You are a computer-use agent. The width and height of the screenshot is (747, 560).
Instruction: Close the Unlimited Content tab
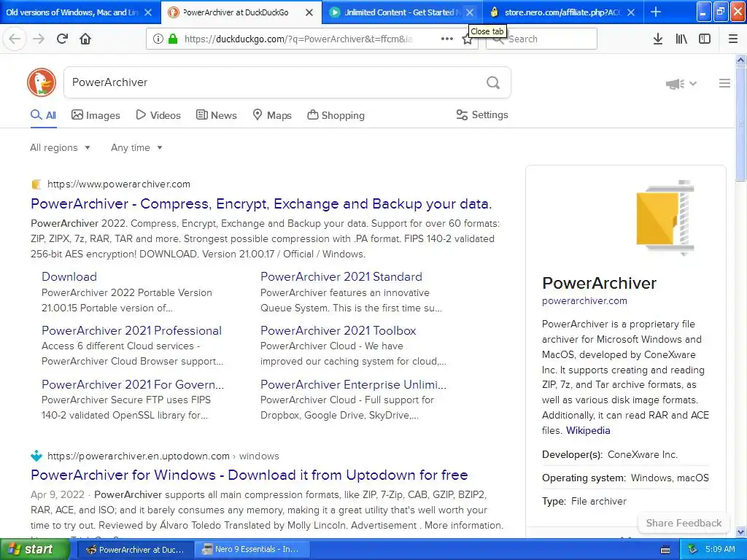470,12
